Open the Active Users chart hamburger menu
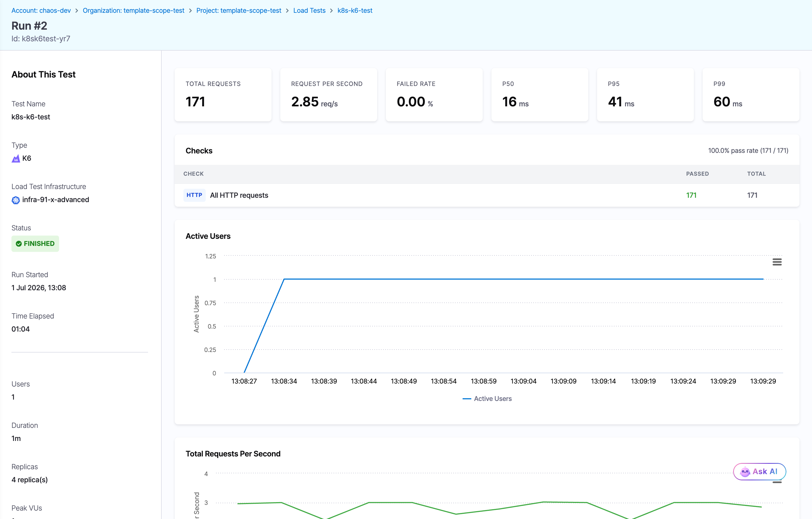 pos(777,262)
